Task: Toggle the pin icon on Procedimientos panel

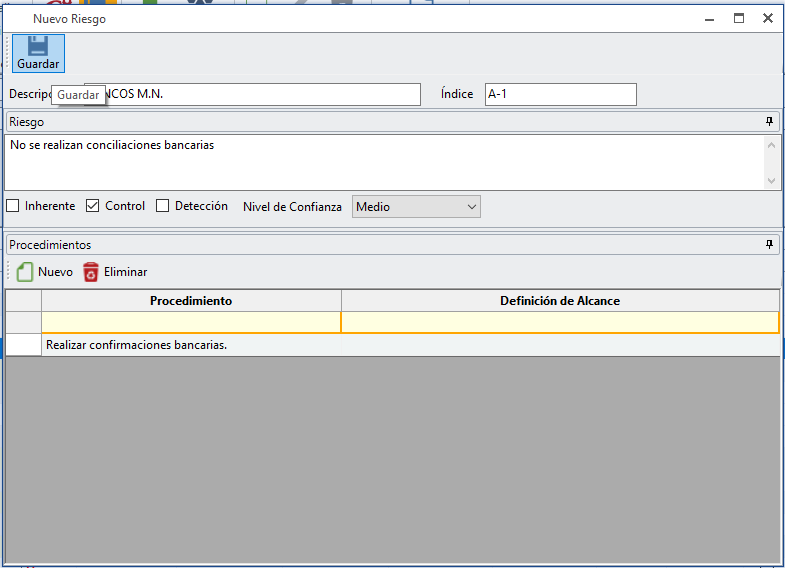Action: (769, 245)
